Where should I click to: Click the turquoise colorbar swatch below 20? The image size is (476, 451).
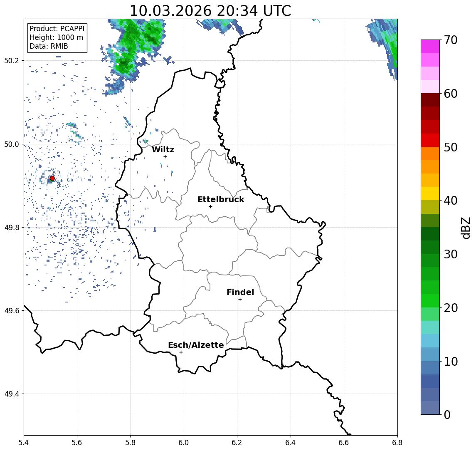coord(430,327)
